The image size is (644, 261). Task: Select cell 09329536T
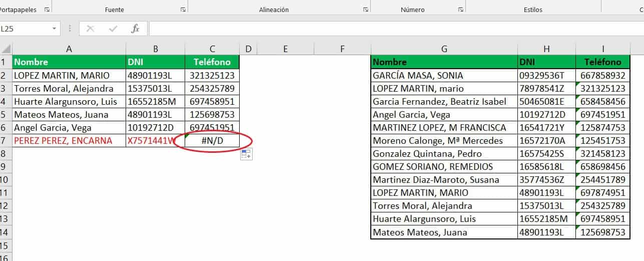coord(547,76)
